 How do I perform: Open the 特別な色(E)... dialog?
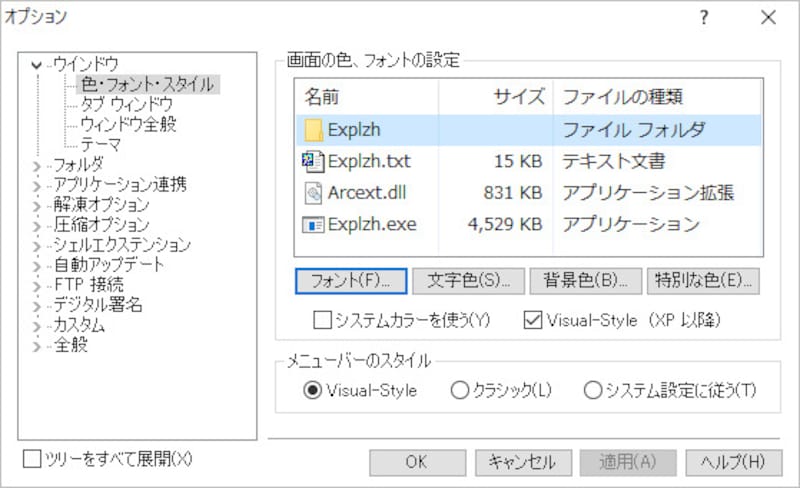click(703, 281)
